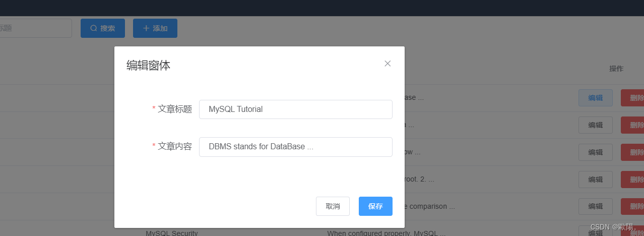Click the 搜索 search button
The image size is (644, 236).
pyautogui.click(x=103, y=28)
